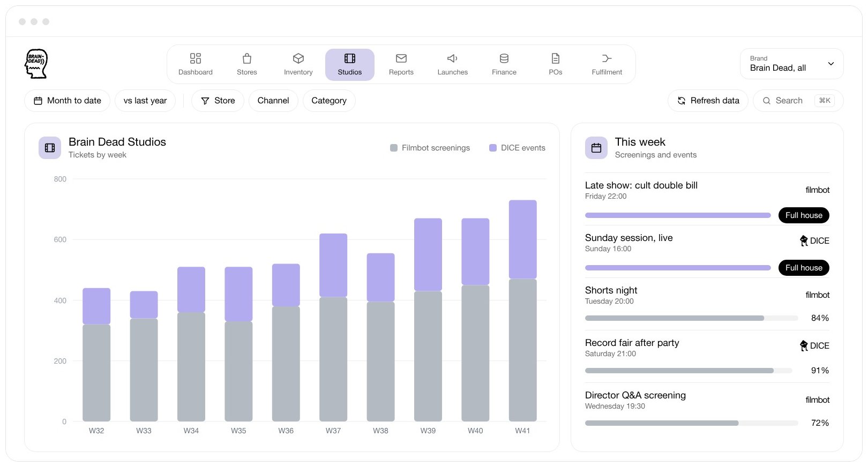The image size is (868, 467).
Task: Expand the Brand dropdown chevron
Action: click(831, 64)
